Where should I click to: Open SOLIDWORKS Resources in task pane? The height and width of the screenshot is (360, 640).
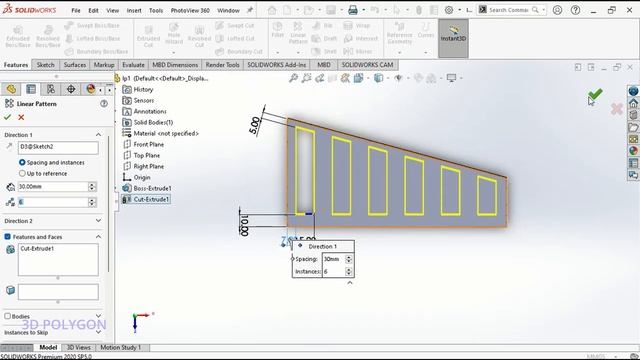click(633, 91)
